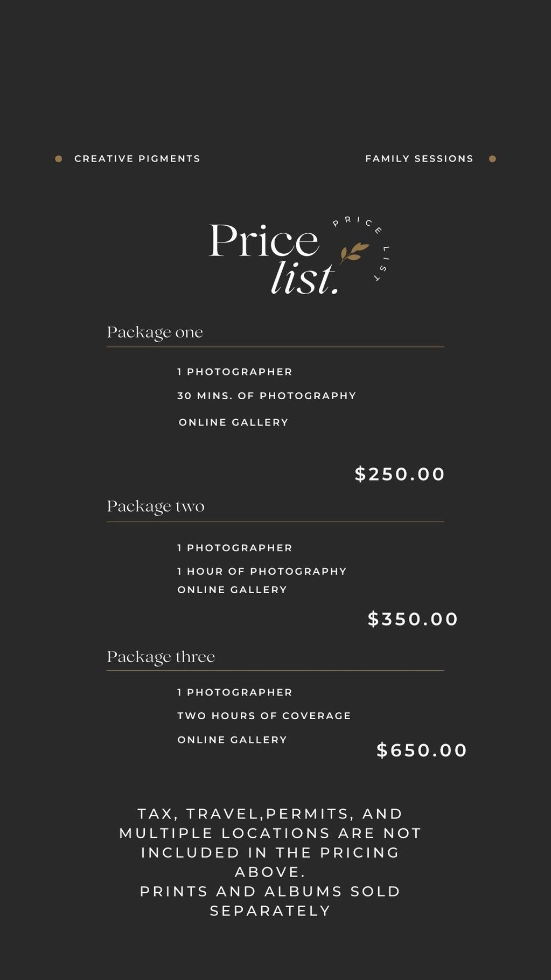The image size is (551, 980).
Task: Click the $350.00 price
Action: (x=413, y=619)
